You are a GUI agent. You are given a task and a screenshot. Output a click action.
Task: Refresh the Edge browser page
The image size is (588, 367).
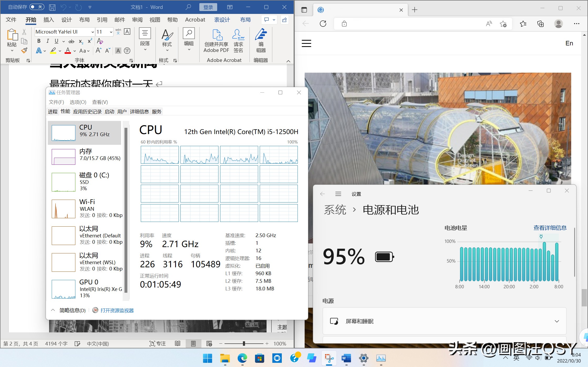coord(323,24)
